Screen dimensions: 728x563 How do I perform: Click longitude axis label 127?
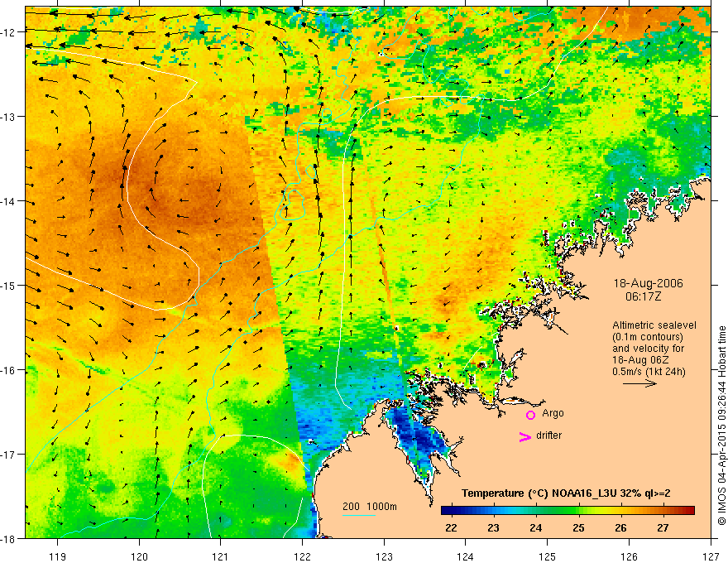coord(711,556)
